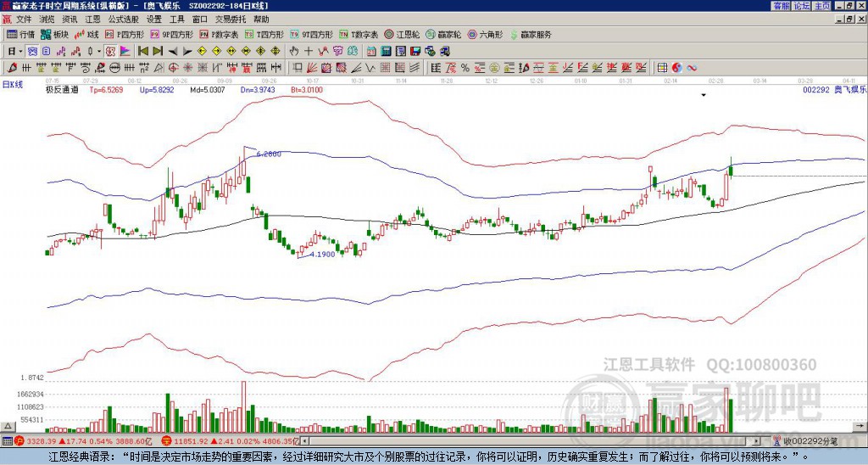This screenshot has height=465, width=868.
Task: Click the percent sign tool
Action: click(x=465, y=68)
